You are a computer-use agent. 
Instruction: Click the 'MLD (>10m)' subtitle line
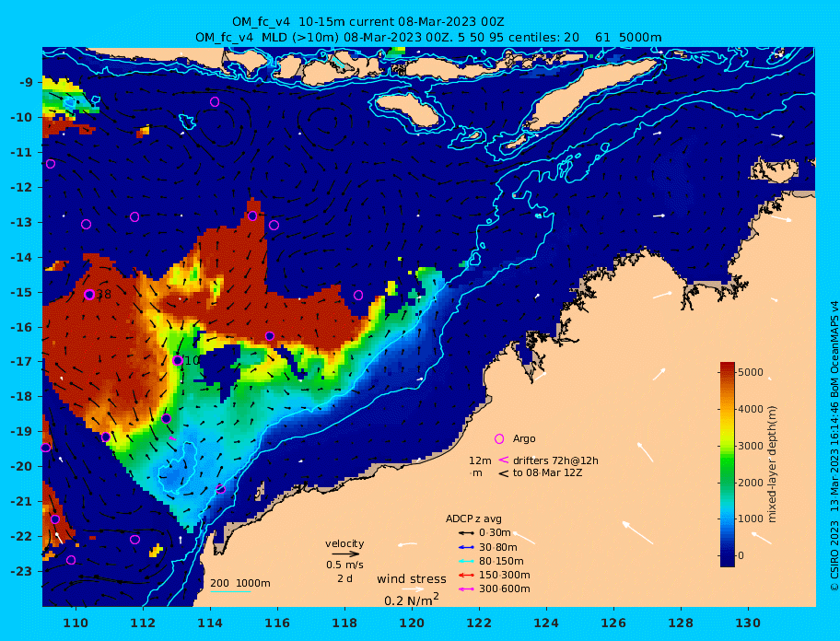pyautogui.click(x=428, y=38)
